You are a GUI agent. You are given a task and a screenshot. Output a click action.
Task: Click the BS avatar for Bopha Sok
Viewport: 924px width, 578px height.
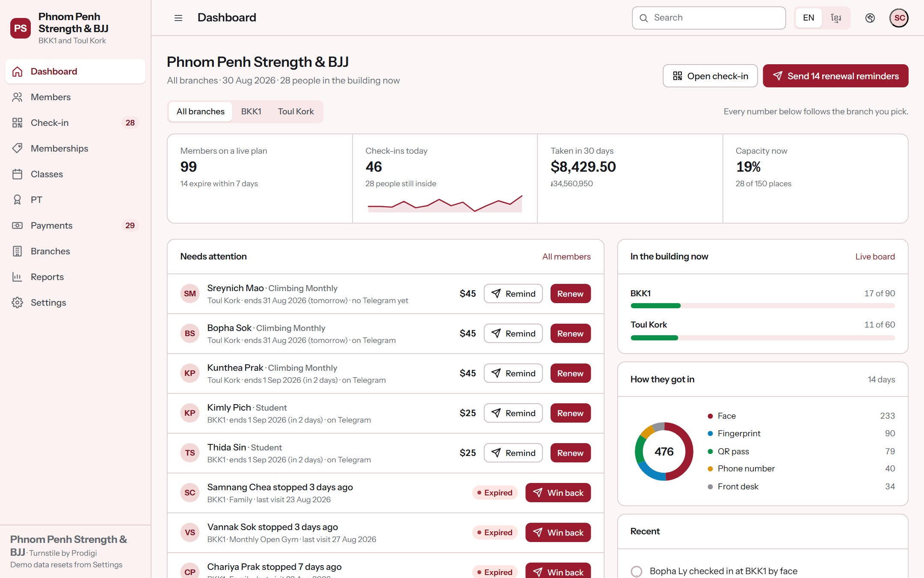(190, 334)
